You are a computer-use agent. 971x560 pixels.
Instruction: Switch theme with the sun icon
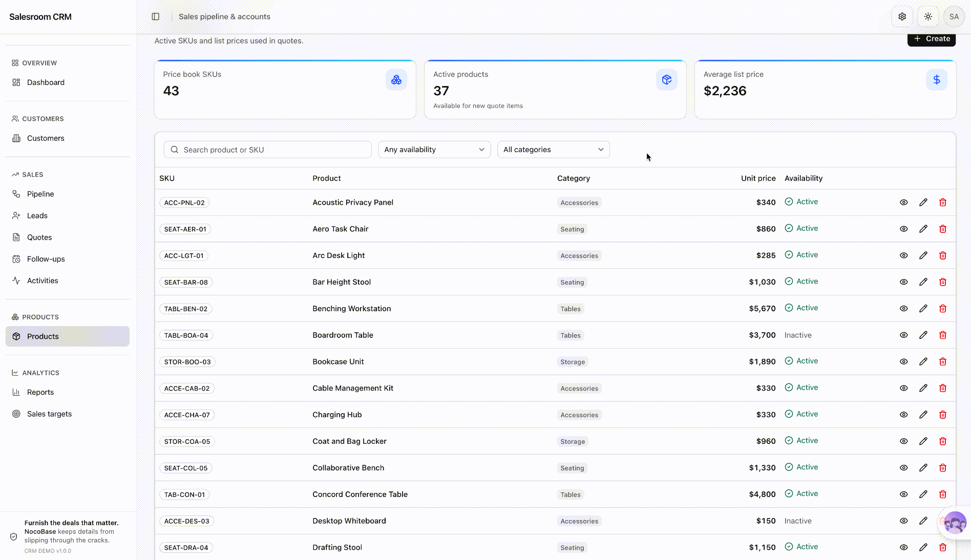click(928, 16)
